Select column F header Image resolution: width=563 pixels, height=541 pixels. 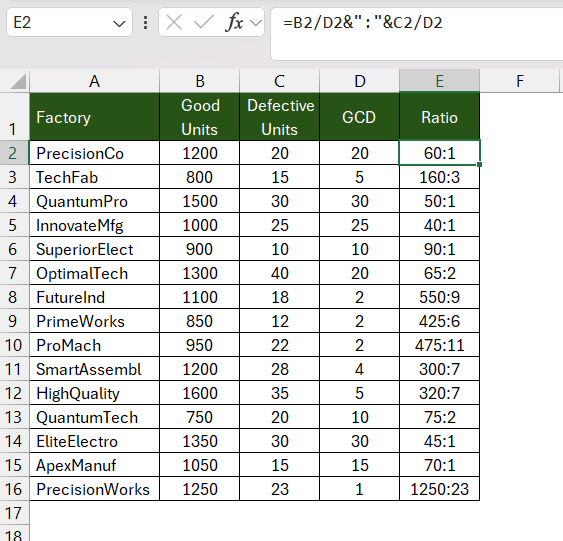coord(520,81)
